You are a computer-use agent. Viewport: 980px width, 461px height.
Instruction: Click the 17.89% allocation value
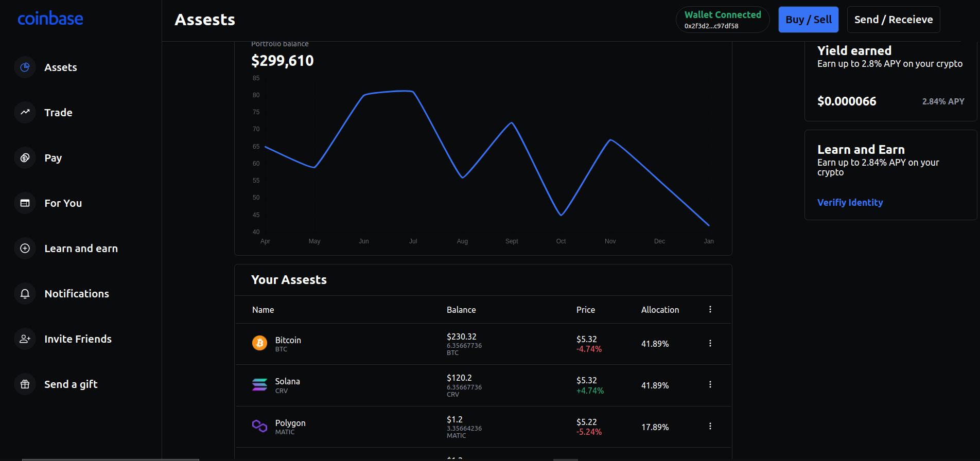coord(655,427)
